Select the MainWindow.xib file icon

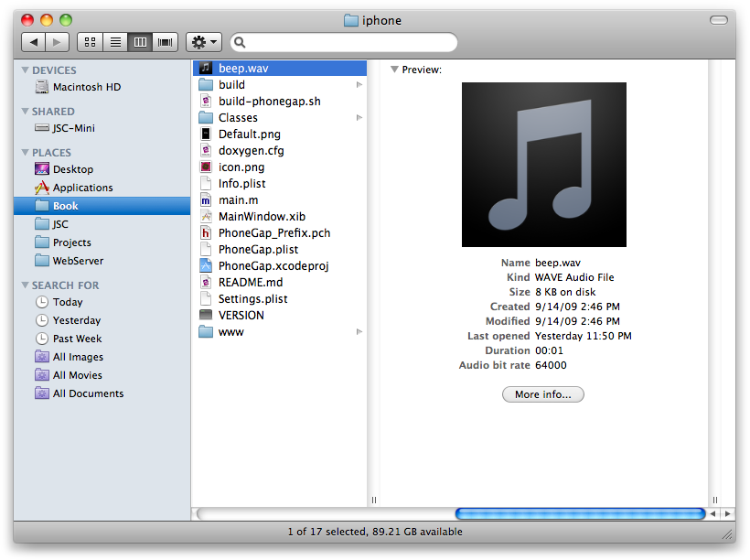[x=206, y=216]
